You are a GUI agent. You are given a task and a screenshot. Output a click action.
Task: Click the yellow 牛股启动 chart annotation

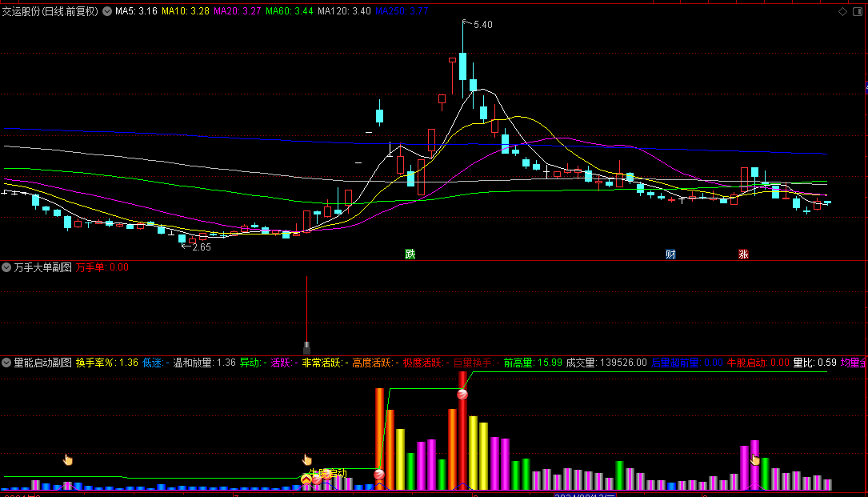point(328,473)
